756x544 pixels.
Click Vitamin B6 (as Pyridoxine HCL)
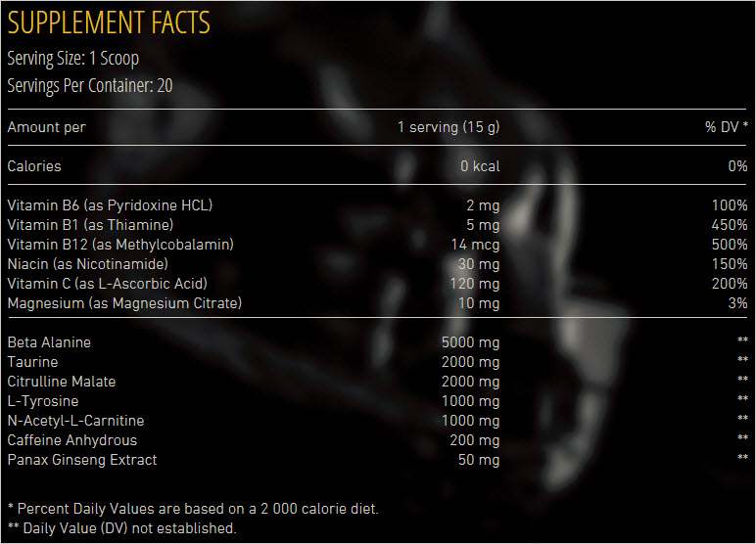coord(110,205)
